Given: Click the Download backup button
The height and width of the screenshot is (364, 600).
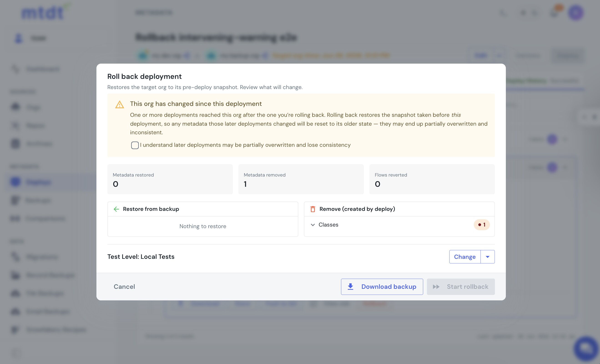Looking at the screenshot, I should 382,287.
